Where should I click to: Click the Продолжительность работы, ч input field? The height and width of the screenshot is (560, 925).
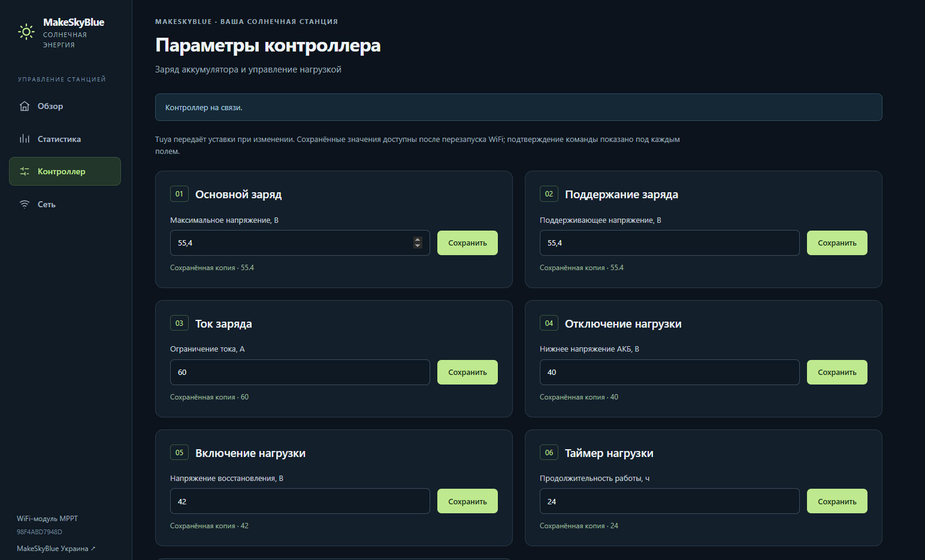coord(669,501)
